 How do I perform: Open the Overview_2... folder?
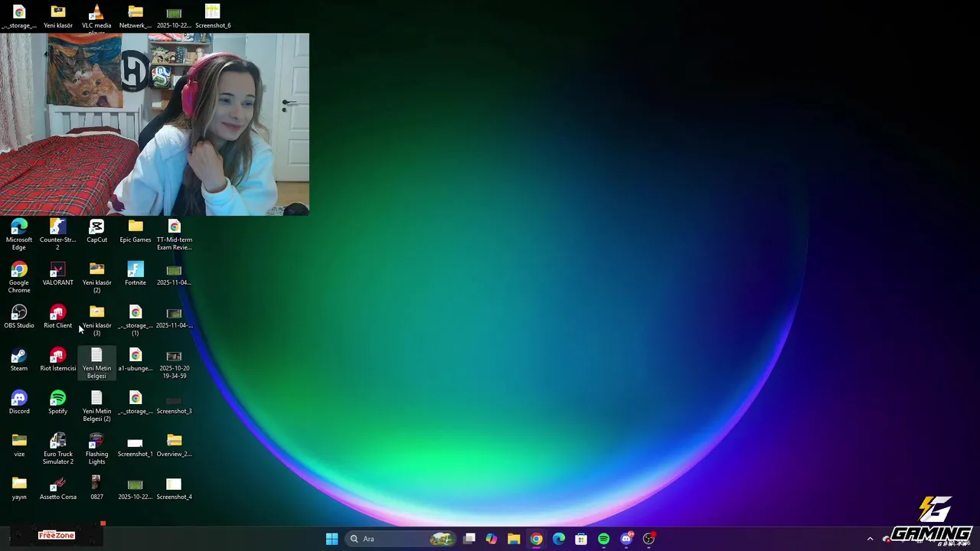(174, 445)
